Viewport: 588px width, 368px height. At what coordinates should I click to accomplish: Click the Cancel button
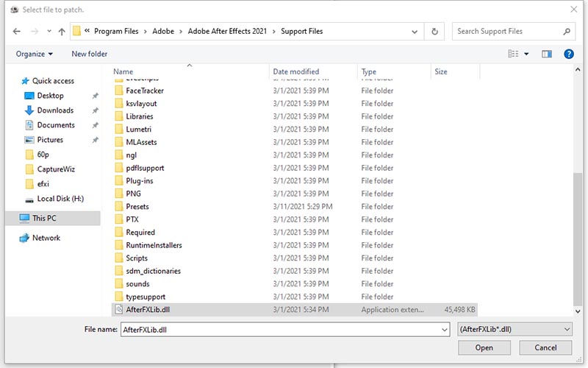coord(545,347)
